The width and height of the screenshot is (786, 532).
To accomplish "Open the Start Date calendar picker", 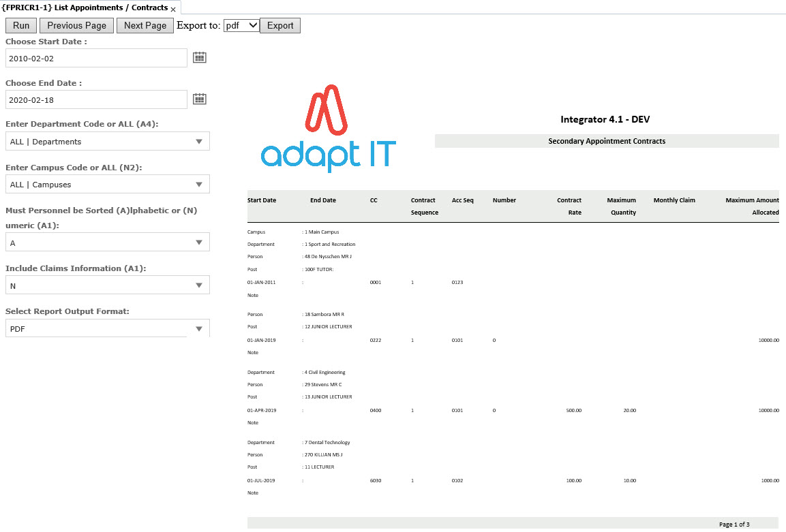I will pos(199,58).
